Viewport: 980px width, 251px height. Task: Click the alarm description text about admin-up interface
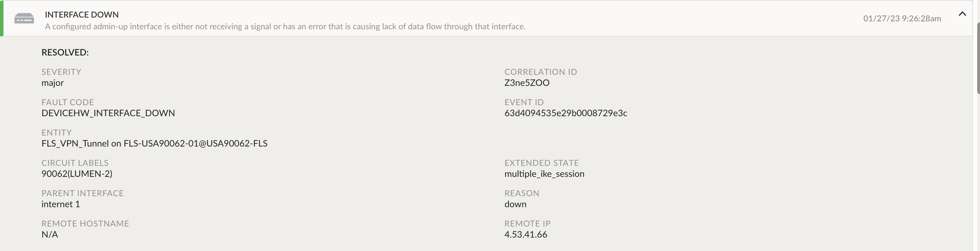coord(285,27)
